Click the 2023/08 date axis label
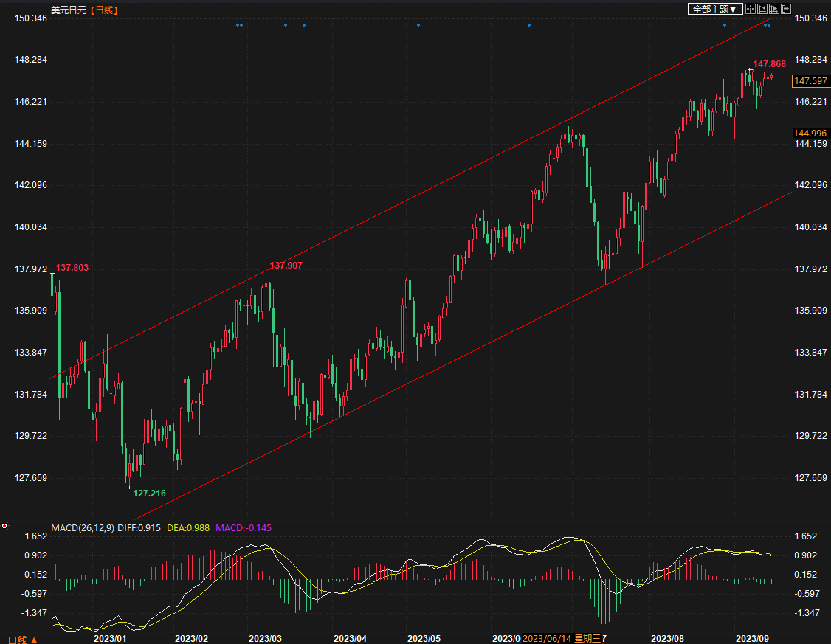Screen dimensions: 831x644 (x=668, y=639)
